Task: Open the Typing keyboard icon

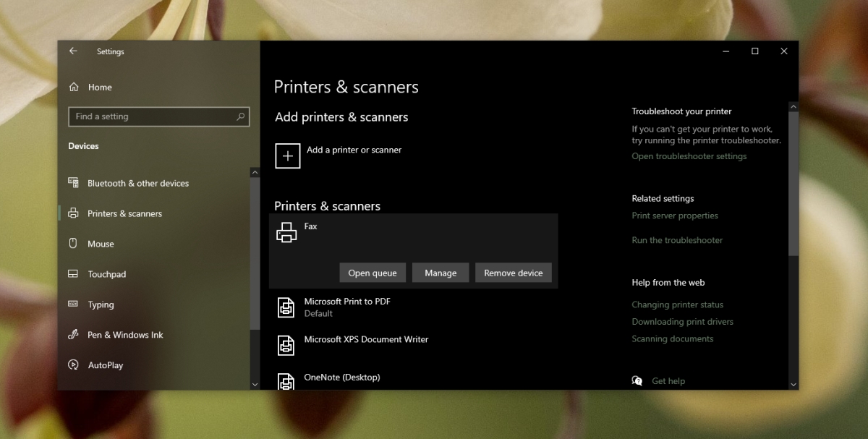Action: tap(73, 304)
